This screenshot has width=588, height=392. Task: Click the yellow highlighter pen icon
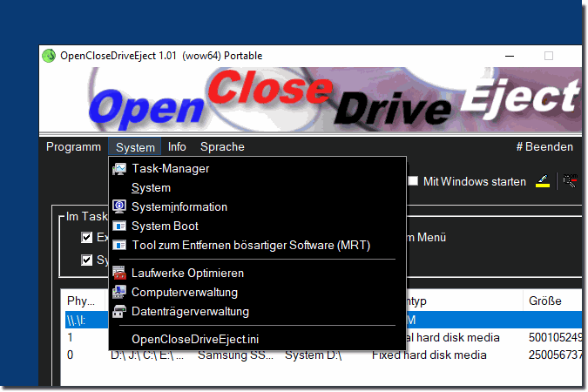tap(543, 181)
